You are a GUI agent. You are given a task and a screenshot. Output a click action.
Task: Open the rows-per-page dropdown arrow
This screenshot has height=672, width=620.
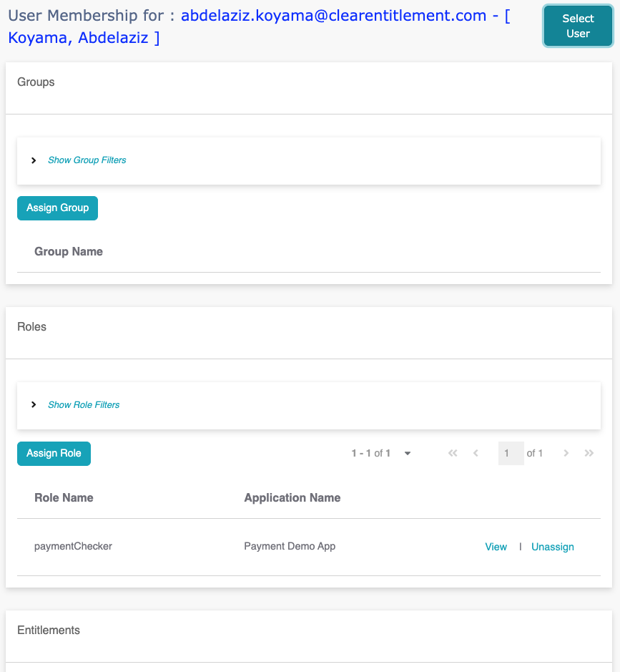click(x=408, y=454)
